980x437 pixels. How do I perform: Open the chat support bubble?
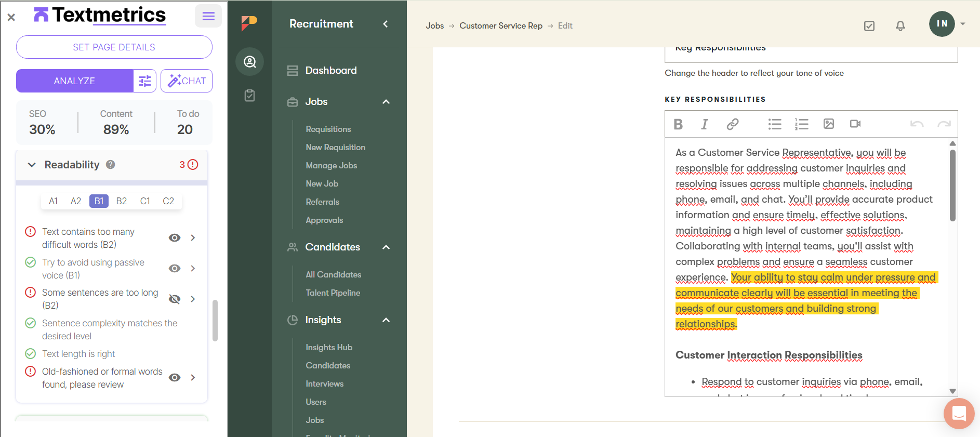pyautogui.click(x=959, y=414)
